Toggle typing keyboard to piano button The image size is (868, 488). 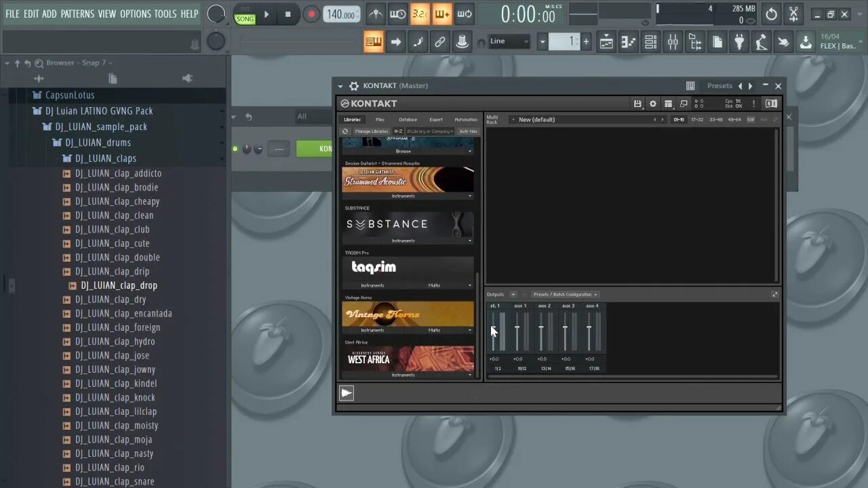pyautogui.click(x=374, y=42)
